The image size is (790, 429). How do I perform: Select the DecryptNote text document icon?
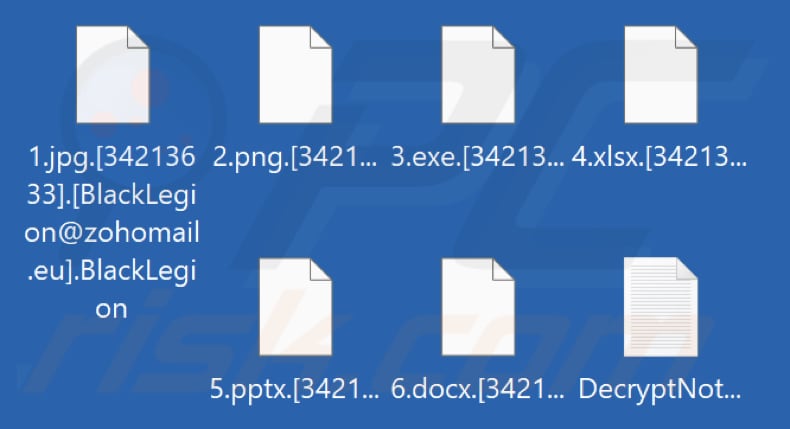661,307
